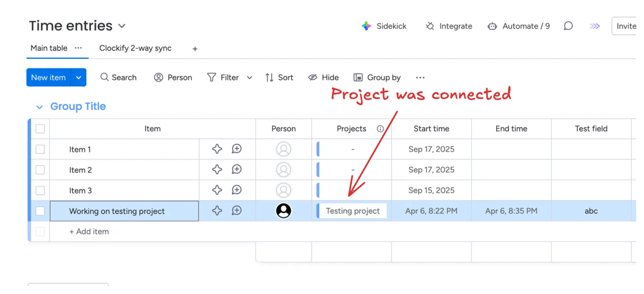
Task: Open the update conversation for Item 1
Action: (x=236, y=149)
